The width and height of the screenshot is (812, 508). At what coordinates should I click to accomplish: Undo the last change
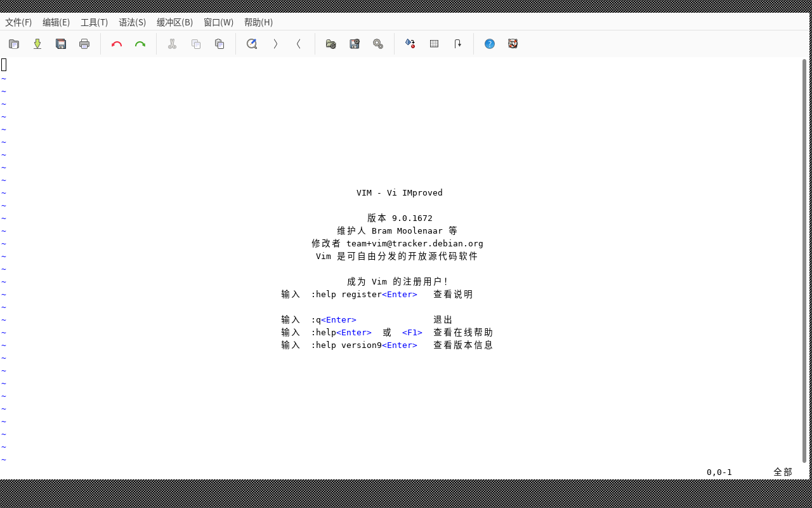(117, 43)
